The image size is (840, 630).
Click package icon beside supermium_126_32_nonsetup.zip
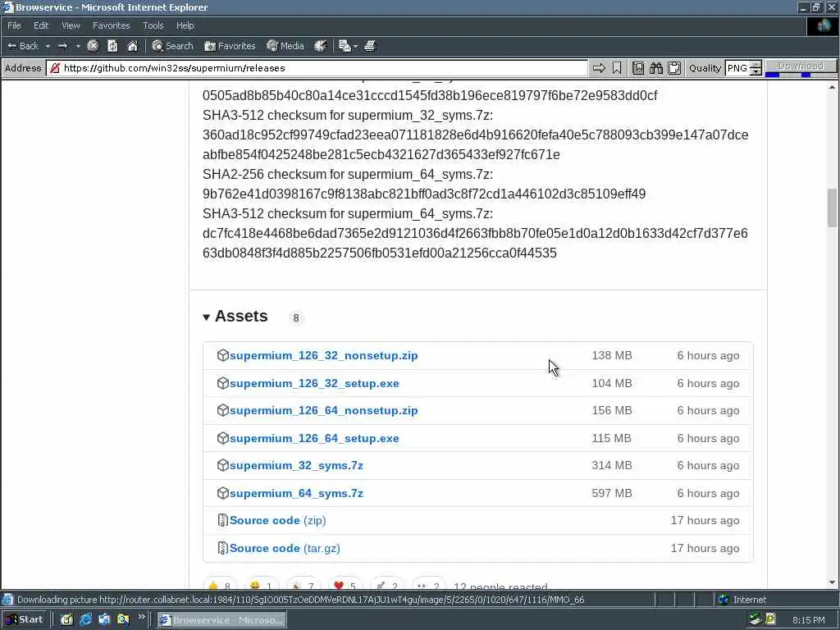click(223, 355)
